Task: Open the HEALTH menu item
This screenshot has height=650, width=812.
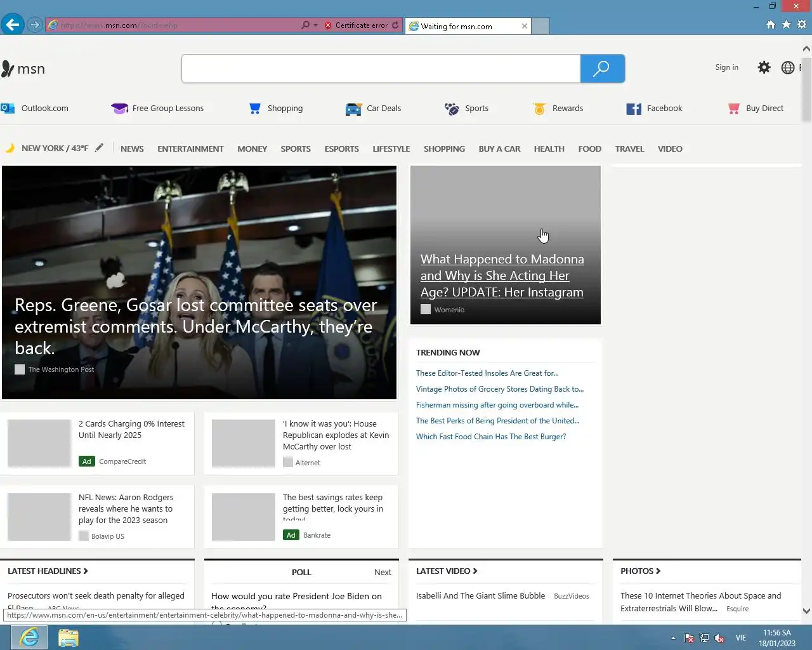Action: (549, 149)
